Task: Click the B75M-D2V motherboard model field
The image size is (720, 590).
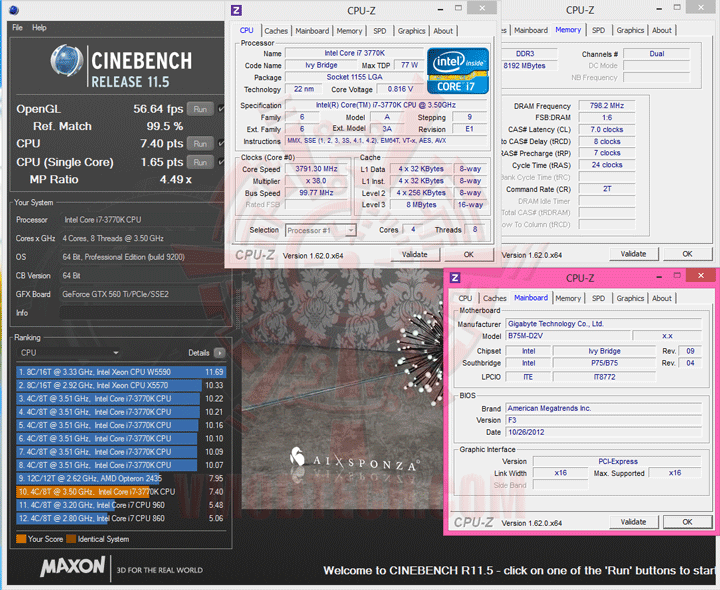Action: [567, 336]
